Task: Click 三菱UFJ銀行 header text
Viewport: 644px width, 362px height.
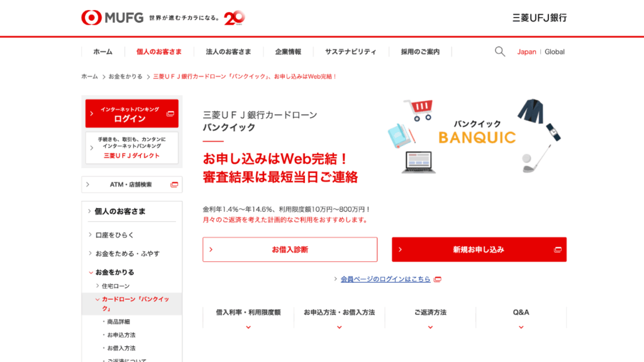Action: (x=539, y=18)
